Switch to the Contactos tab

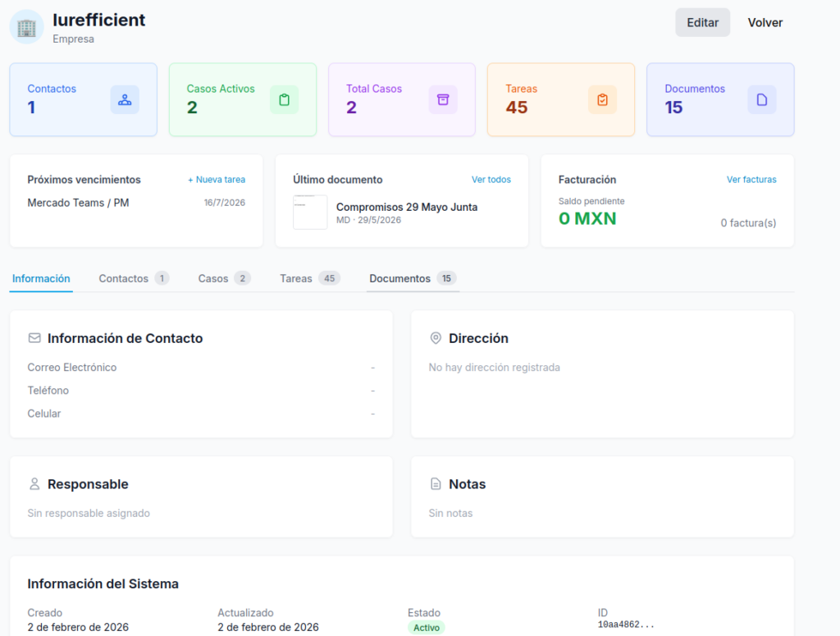(134, 279)
